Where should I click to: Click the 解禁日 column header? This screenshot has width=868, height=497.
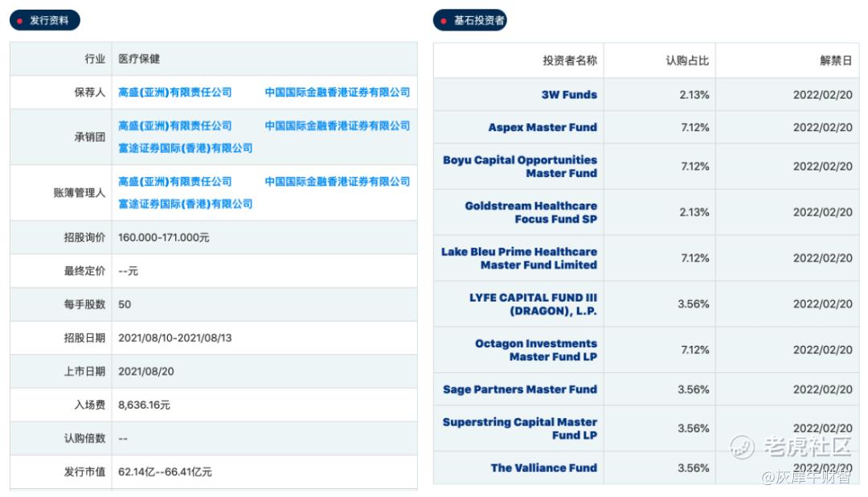click(x=836, y=60)
